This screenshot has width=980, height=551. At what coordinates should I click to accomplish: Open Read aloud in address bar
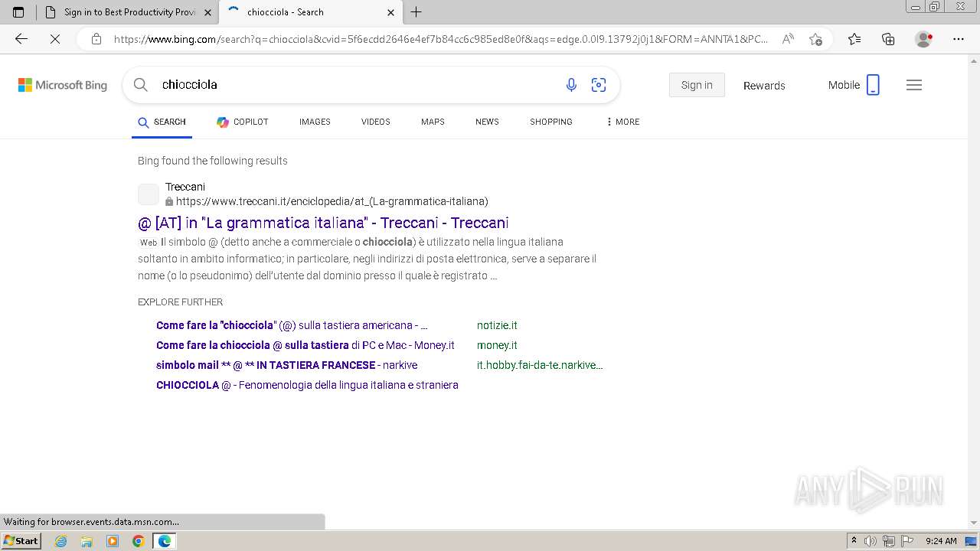tap(788, 39)
